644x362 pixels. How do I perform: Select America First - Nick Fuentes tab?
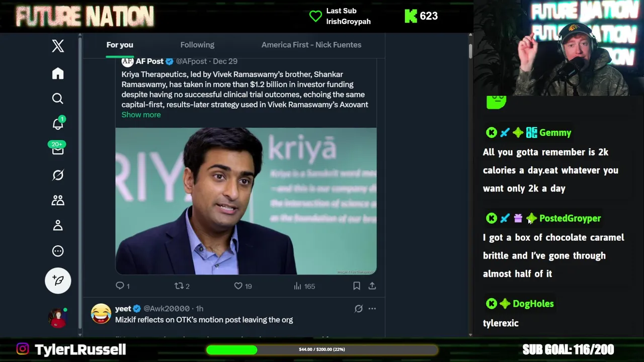[311, 45]
